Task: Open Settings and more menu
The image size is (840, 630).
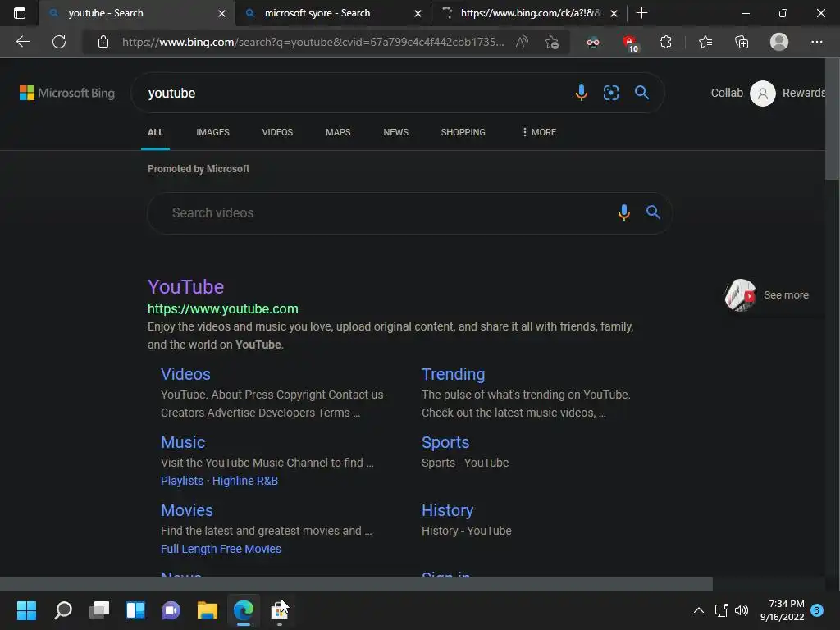Action: click(816, 42)
